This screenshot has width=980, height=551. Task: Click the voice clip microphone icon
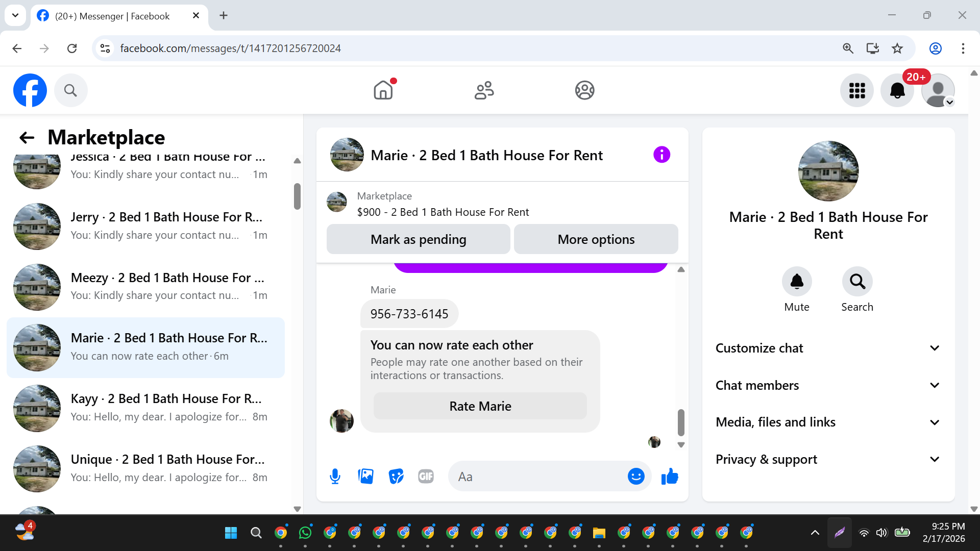[x=335, y=477]
